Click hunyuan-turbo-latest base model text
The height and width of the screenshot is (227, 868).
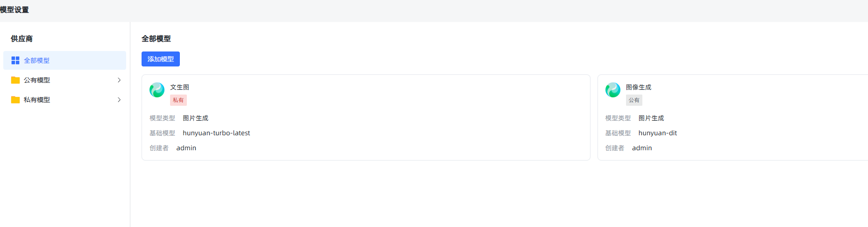pyautogui.click(x=216, y=133)
